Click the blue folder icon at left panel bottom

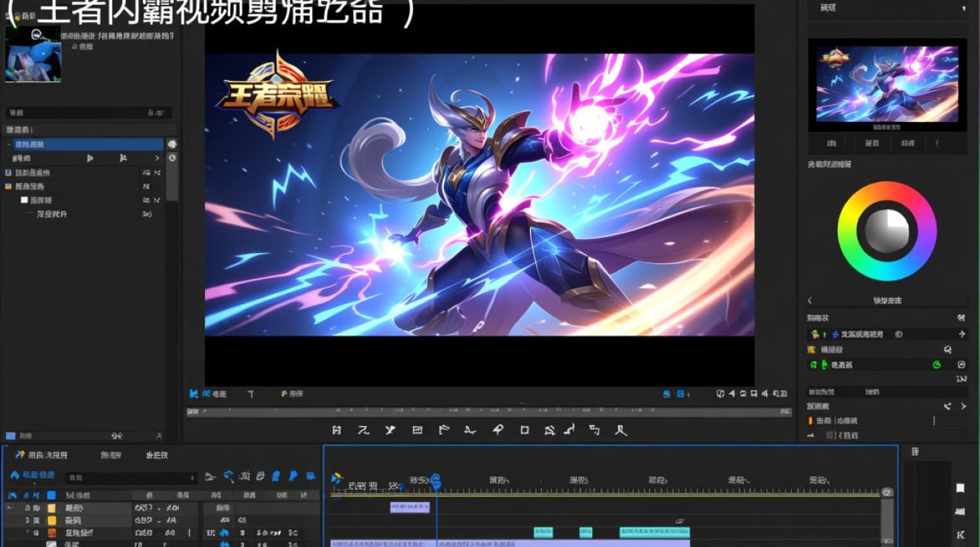click(x=10, y=435)
